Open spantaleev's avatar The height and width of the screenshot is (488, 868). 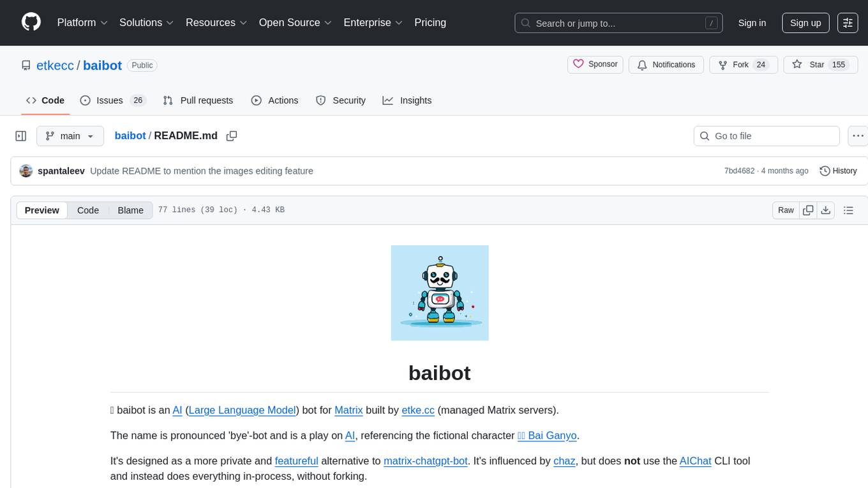click(x=26, y=171)
